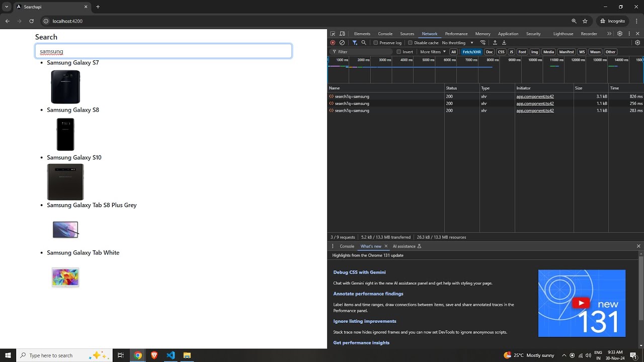This screenshot has width=644, height=362.
Task: Open Task View on taskbar
Action: (121, 355)
